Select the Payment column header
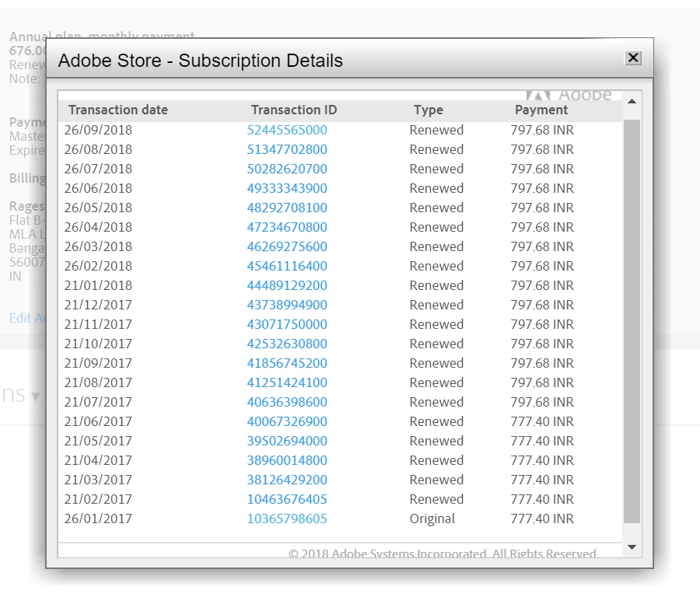The width and height of the screenshot is (700, 604). [x=541, y=110]
